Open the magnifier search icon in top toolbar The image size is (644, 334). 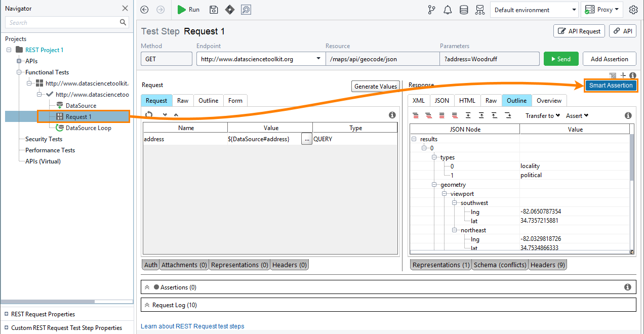coord(246,10)
